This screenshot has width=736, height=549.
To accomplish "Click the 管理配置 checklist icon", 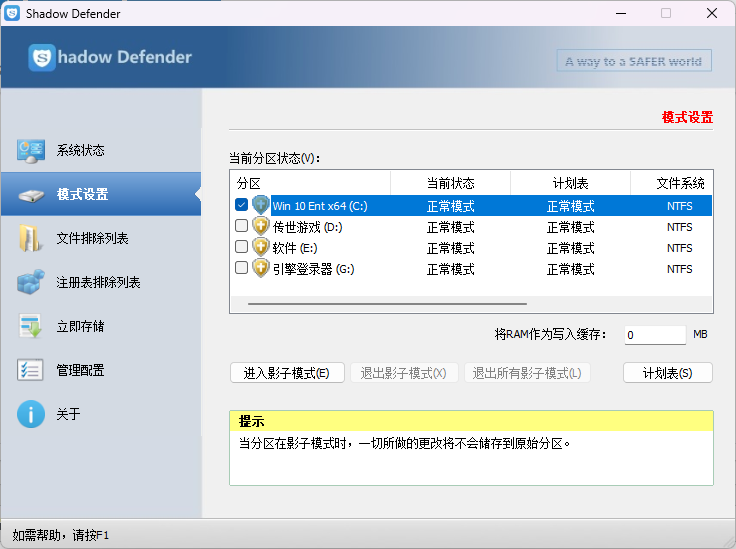I will [31, 371].
